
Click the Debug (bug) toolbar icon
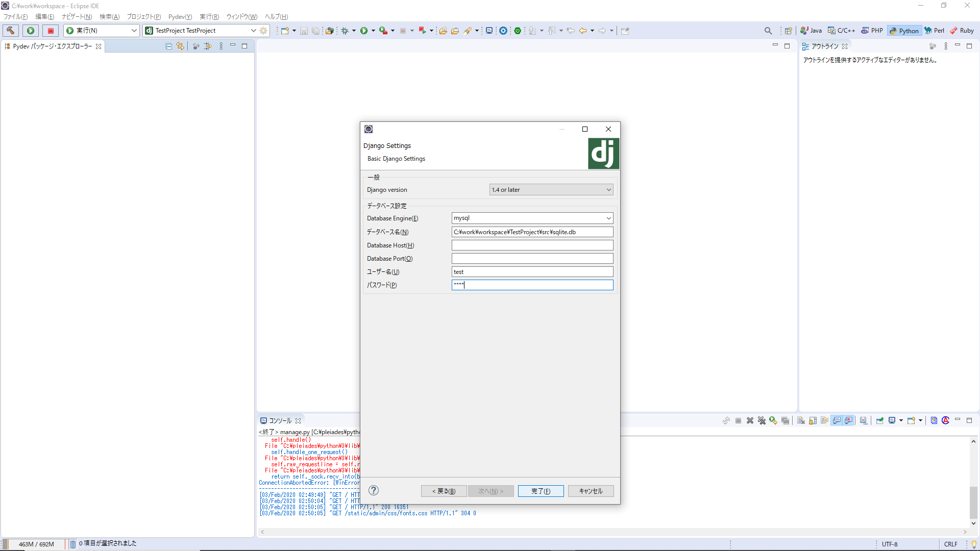click(345, 31)
